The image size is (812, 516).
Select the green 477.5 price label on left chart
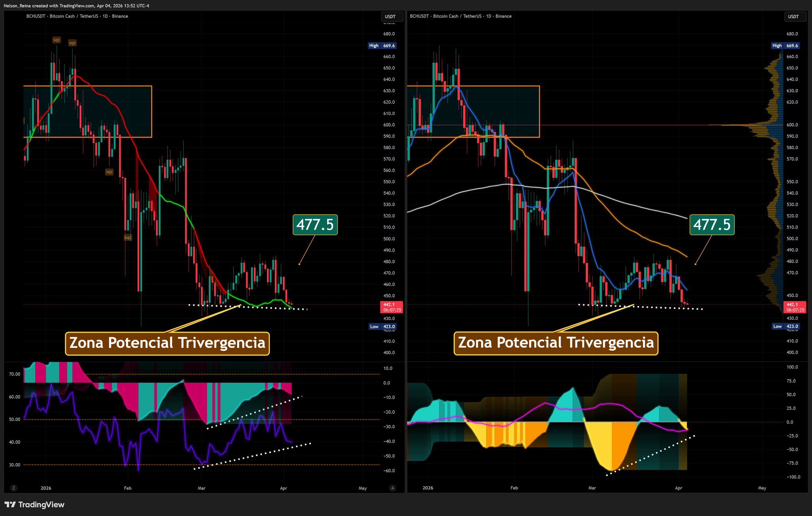315,224
